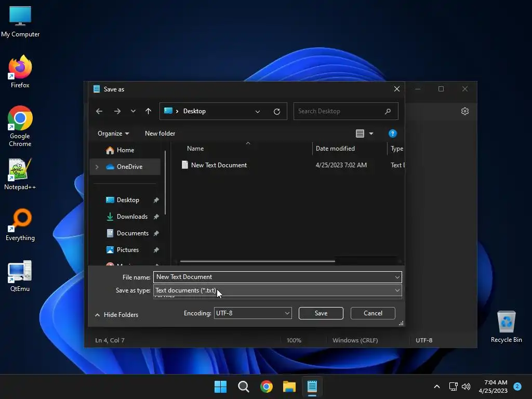Open dialog help icon
This screenshot has height=399, width=532.
tap(393, 134)
